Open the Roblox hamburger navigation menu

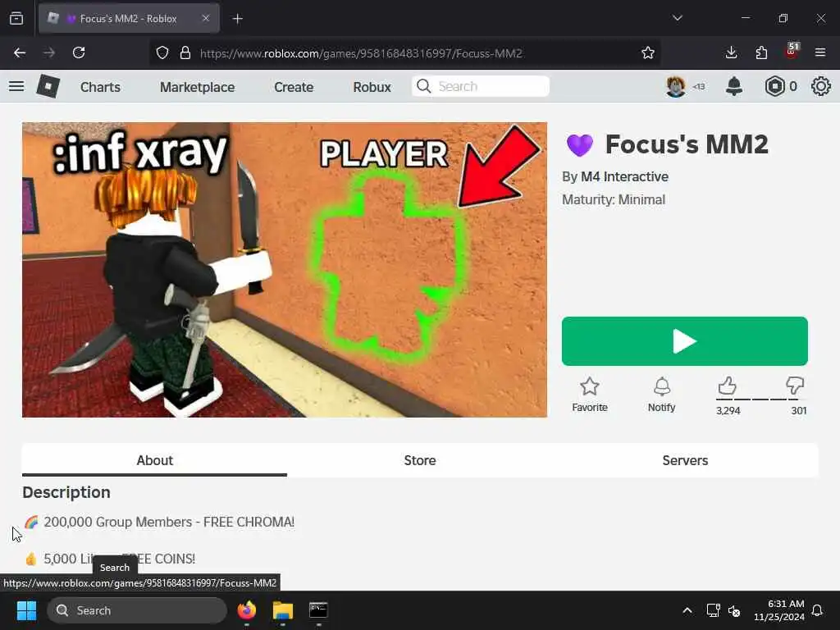tap(16, 86)
